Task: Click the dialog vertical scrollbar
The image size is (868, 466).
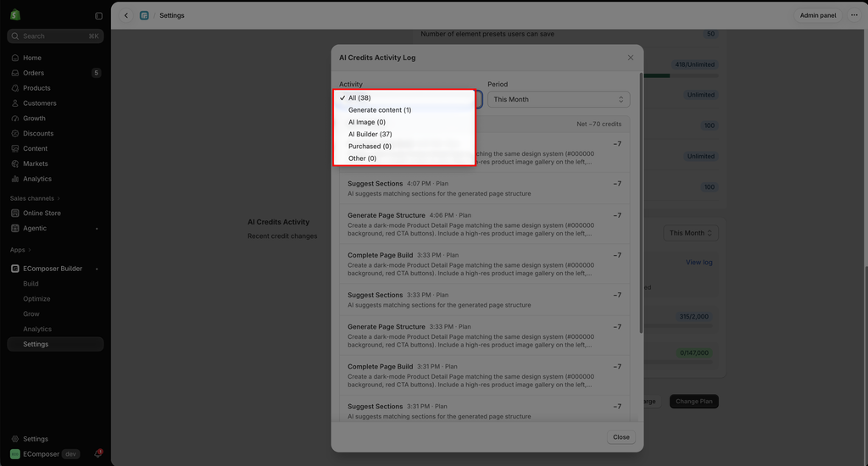Action: pos(641,203)
